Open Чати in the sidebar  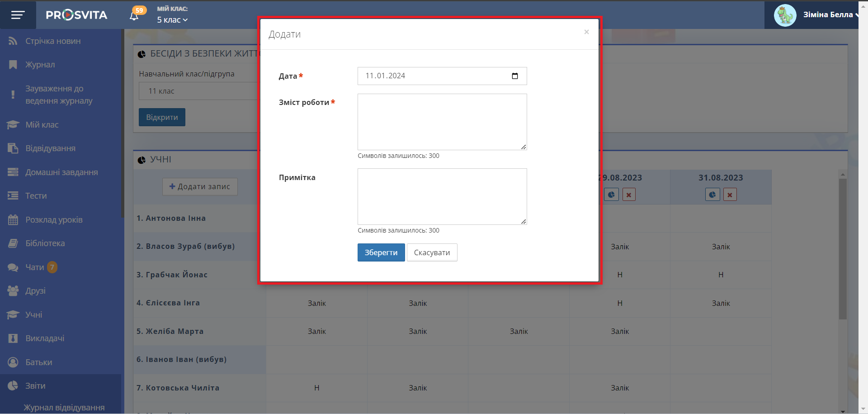pos(35,267)
